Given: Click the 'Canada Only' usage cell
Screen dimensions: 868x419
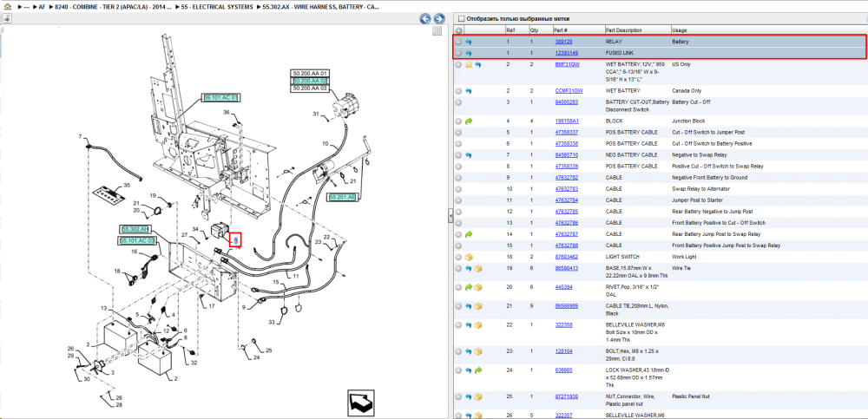Looking at the screenshot, I should click(687, 91).
